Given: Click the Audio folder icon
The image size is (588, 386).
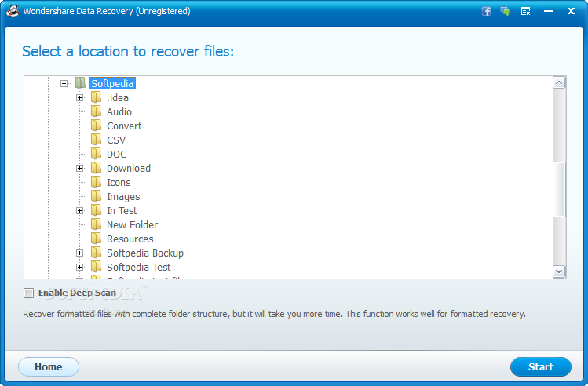Looking at the screenshot, I should 96,111.
